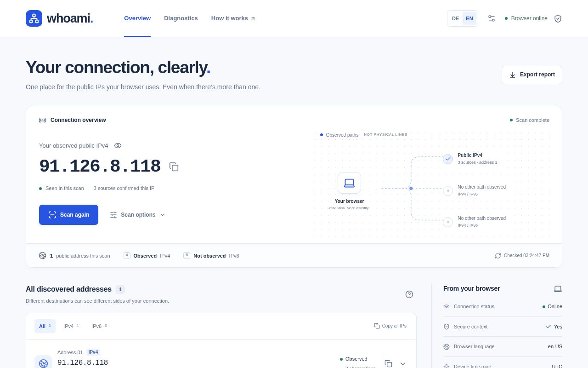Switch language to DE
The width and height of the screenshot is (588, 368).
[455, 18]
